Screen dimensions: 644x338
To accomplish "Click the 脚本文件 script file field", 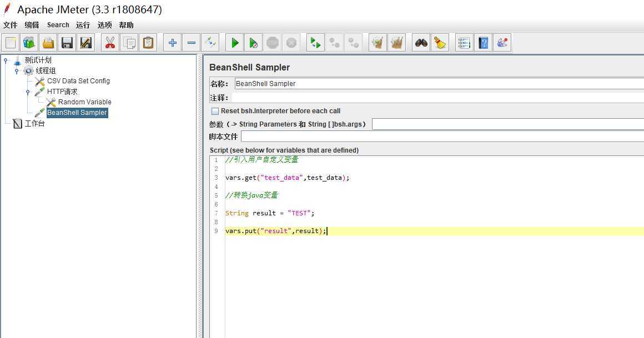I will [x=442, y=137].
